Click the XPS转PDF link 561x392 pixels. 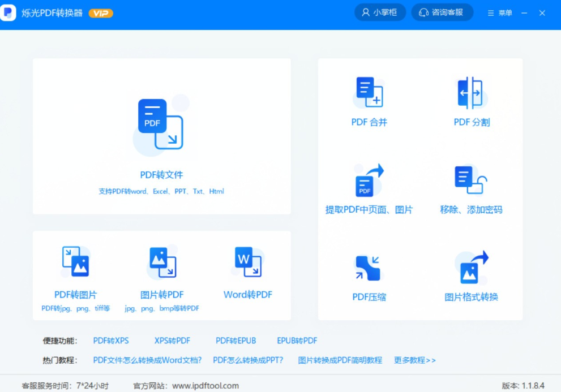[172, 341]
